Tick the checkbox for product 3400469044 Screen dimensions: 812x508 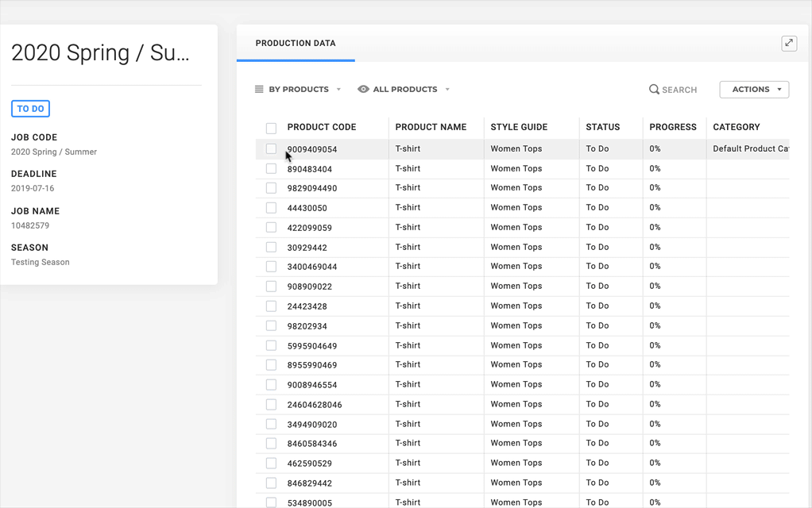[x=271, y=267]
